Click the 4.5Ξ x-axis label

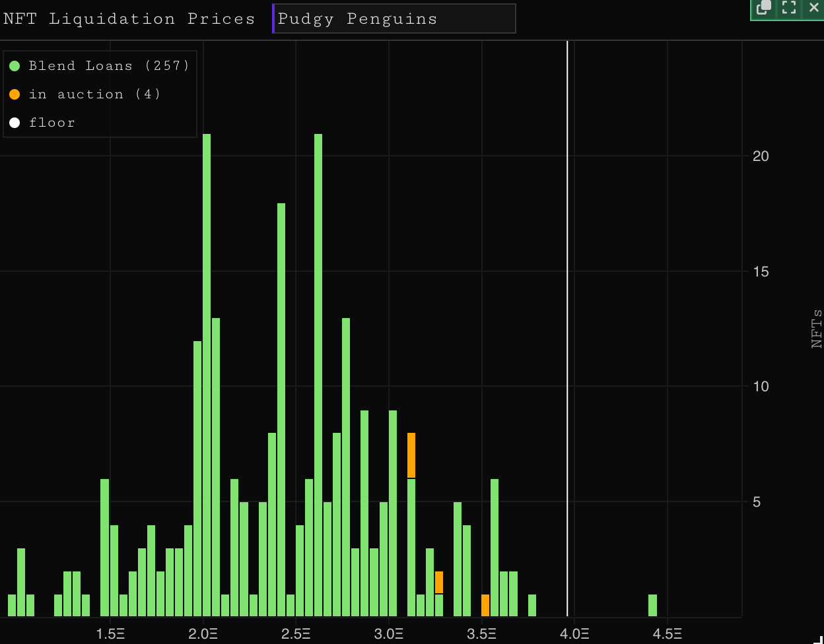pos(668,634)
